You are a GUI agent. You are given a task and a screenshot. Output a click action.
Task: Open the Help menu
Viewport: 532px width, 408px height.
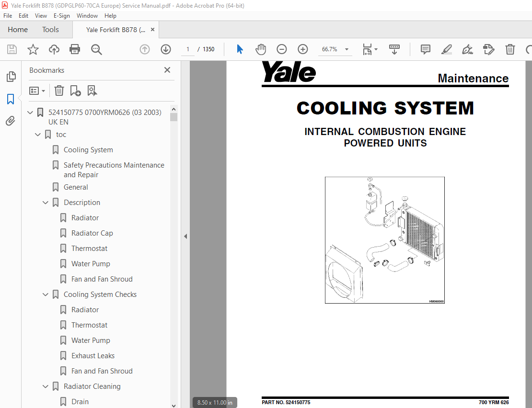coord(110,16)
